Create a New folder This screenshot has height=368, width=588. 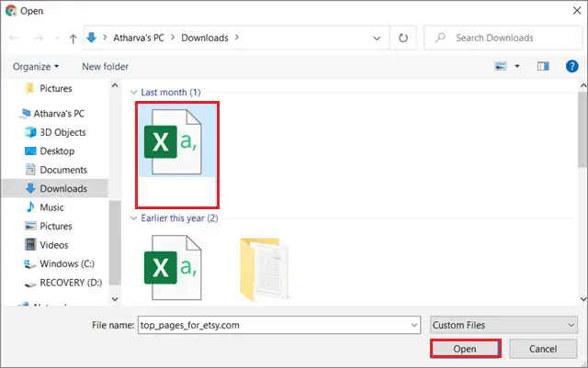pos(106,67)
